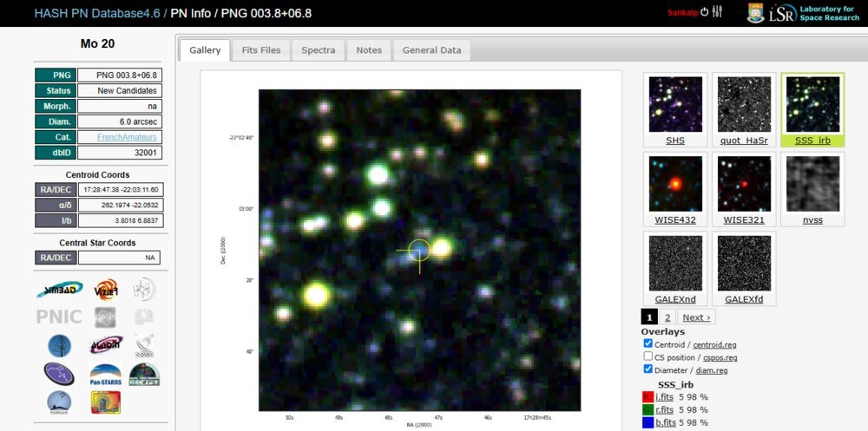Click the blue B channel swatch
Image resolution: width=868 pixels, height=431 pixels.
tap(648, 423)
